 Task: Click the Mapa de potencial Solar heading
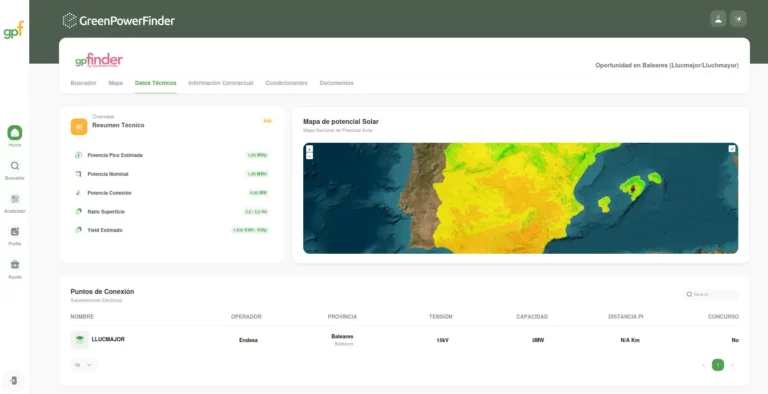coord(341,122)
